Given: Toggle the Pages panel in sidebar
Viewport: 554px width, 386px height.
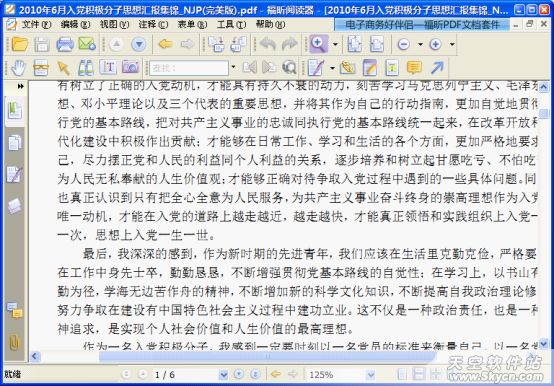Looking at the screenshot, I should coord(14,143).
